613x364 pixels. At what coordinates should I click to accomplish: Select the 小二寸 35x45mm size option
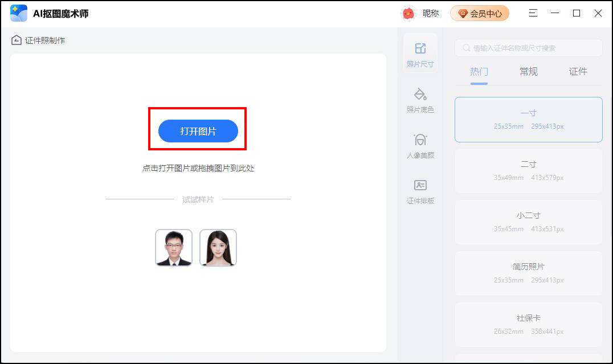click(x=529, y=222)
